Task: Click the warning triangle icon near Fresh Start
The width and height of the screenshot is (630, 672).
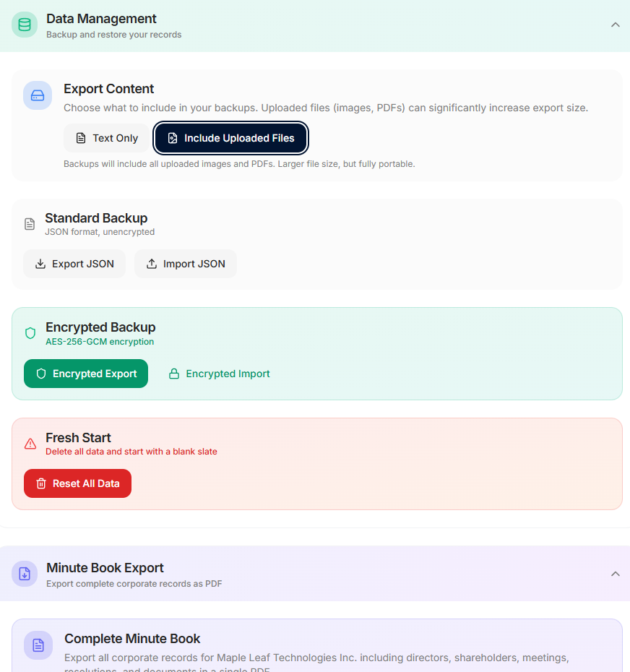Action: (30, 444)
